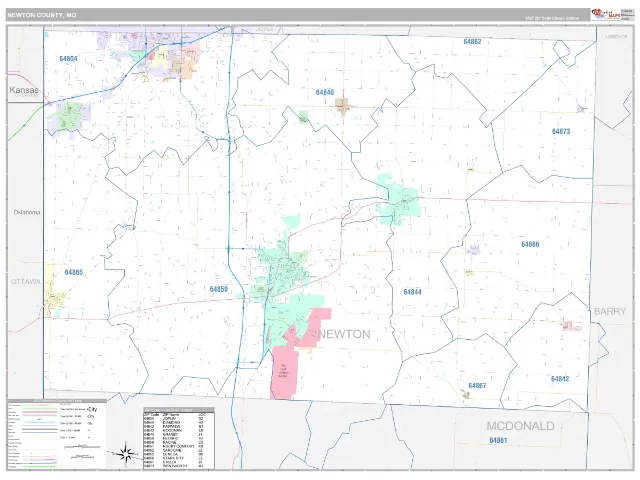
Task: Select ZIP code label 64850
Action: tap(219, 289)
